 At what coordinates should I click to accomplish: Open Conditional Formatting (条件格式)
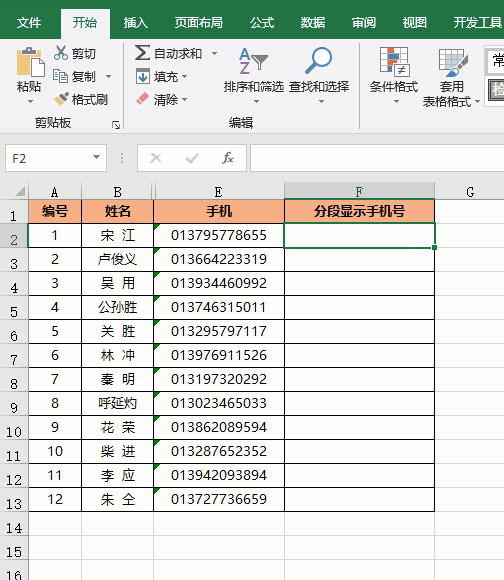[x=394, y=75]
